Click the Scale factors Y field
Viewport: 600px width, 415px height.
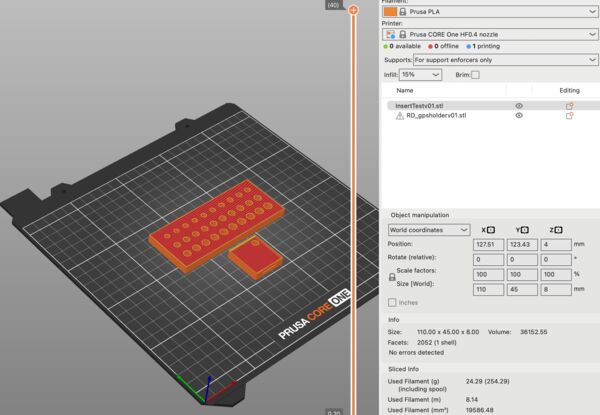coord(522,275)
